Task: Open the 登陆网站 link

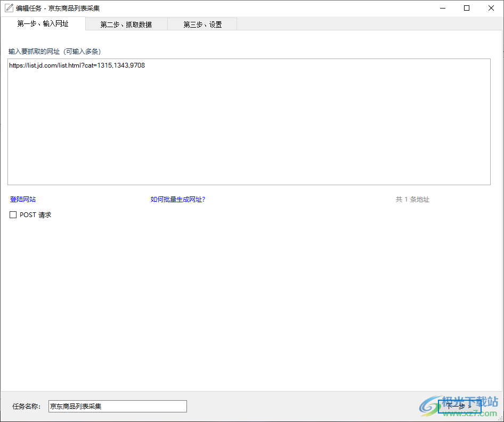Action: click(x=23, y=200)
